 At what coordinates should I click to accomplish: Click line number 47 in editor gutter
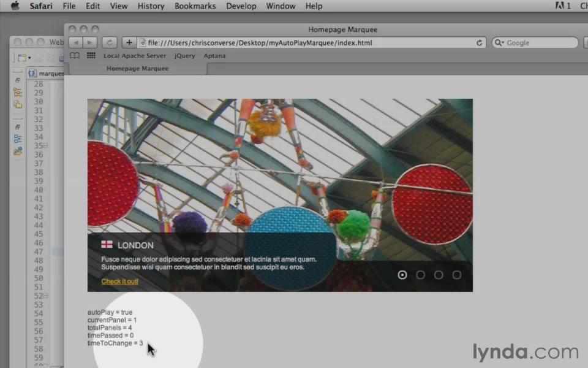(x=39, y=251)
